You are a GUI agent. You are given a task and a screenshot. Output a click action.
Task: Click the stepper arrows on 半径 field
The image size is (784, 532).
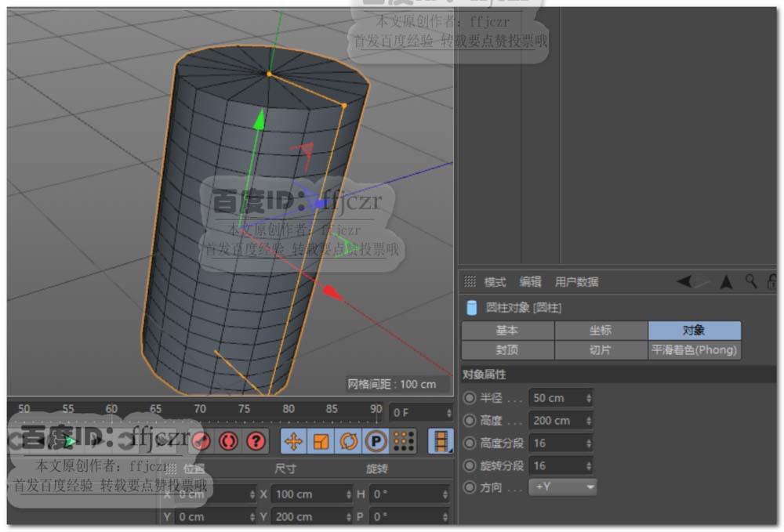[588, 398]
